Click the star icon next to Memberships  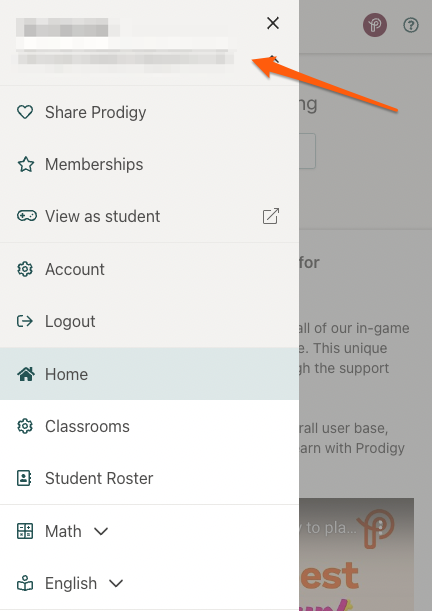(x=26, y=164)
